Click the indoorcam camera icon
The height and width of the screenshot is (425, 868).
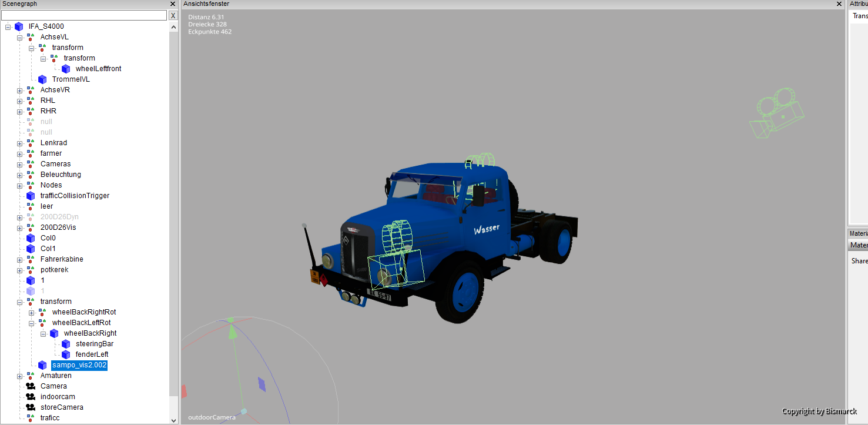click(31, 397)
